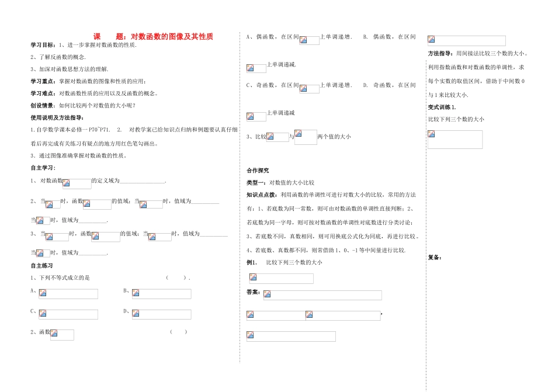
Task: Click the line "4、若底数、真数都不同"
Action: (326, 250)
